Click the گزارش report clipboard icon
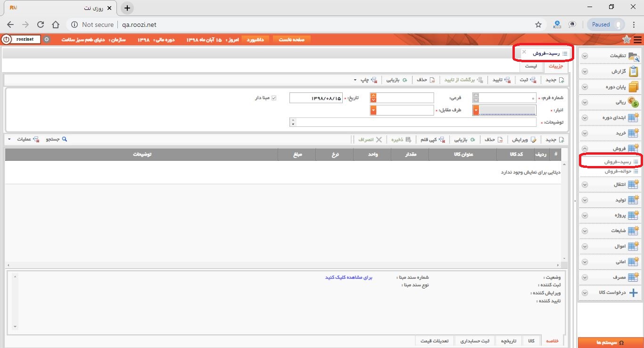Image resolution: width=644 pixels, height=348 pixels. point(634,72)
